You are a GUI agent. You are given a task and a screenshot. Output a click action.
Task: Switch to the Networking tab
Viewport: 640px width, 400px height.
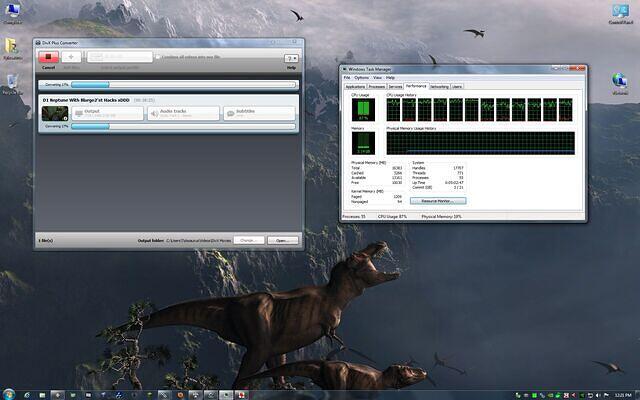click(439, 87)
